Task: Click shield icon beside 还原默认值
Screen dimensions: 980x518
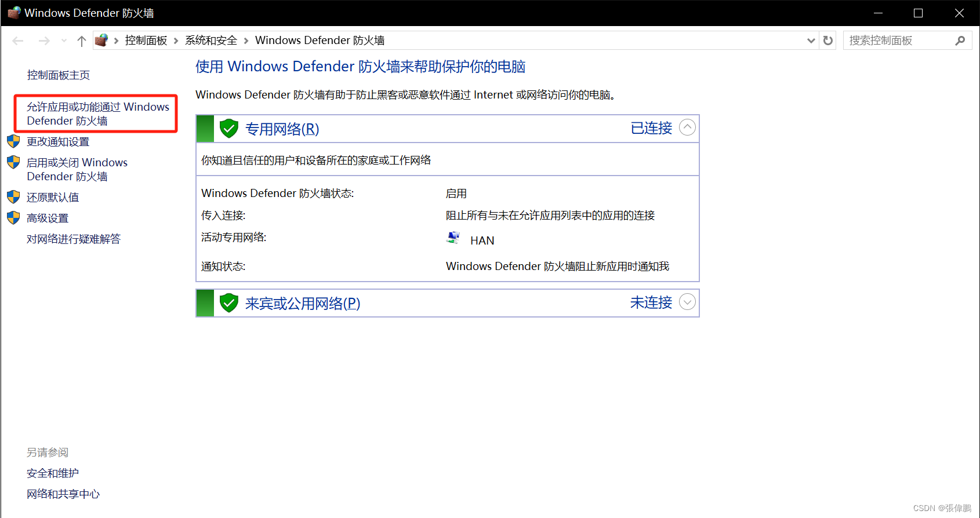Action: point(13,197)
